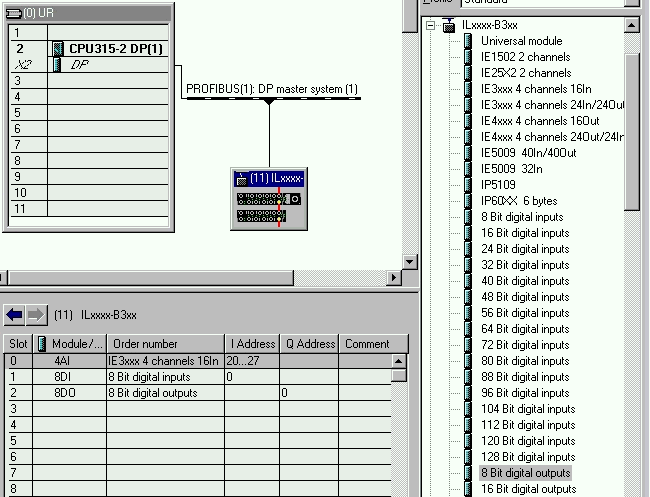Select the DP interface icon in row X2
Viewport: 650px width, 497px height.
(57, 65)
